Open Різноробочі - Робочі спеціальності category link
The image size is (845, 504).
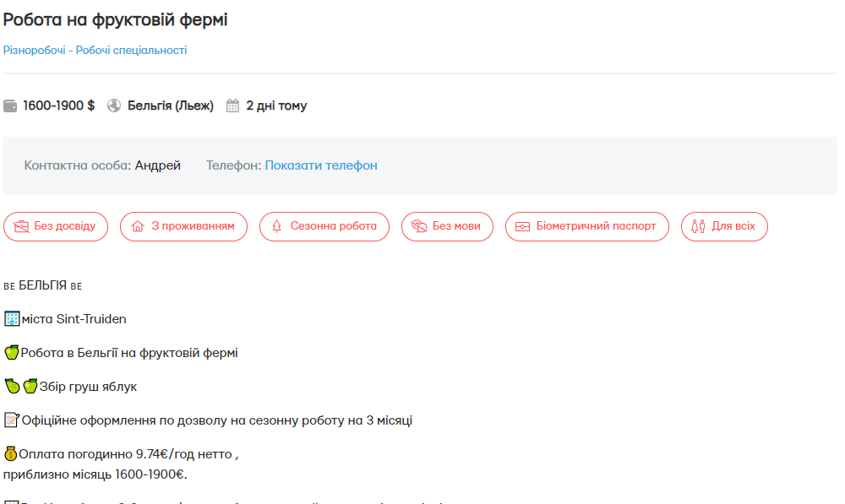[95, 51]
